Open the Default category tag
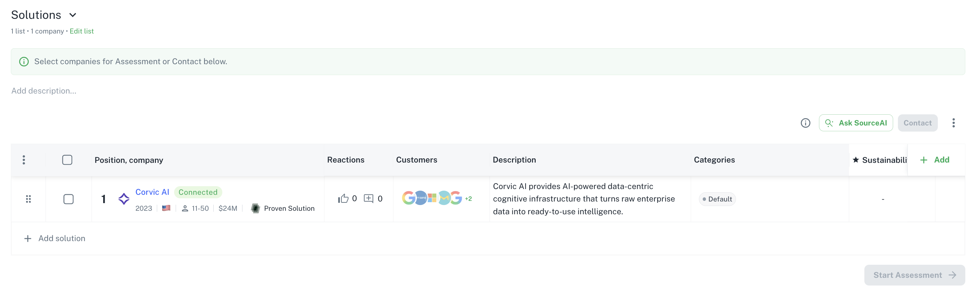 tap(717, 199)
